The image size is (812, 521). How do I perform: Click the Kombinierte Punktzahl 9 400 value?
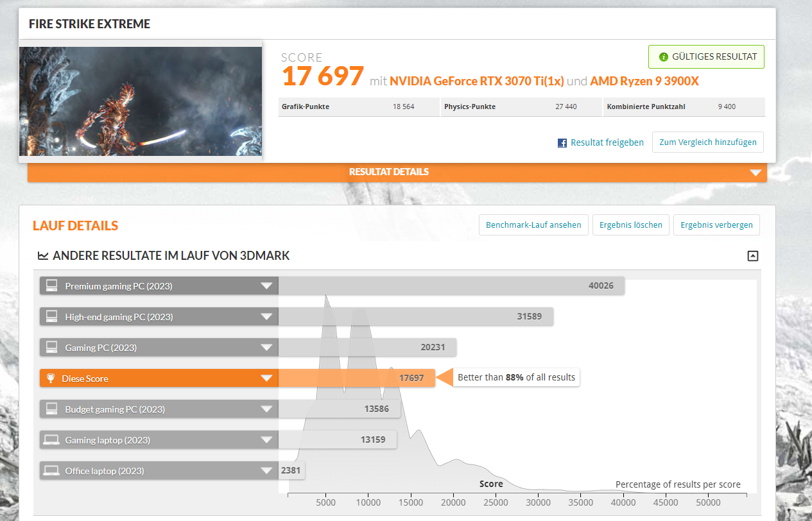coord(727,107)
